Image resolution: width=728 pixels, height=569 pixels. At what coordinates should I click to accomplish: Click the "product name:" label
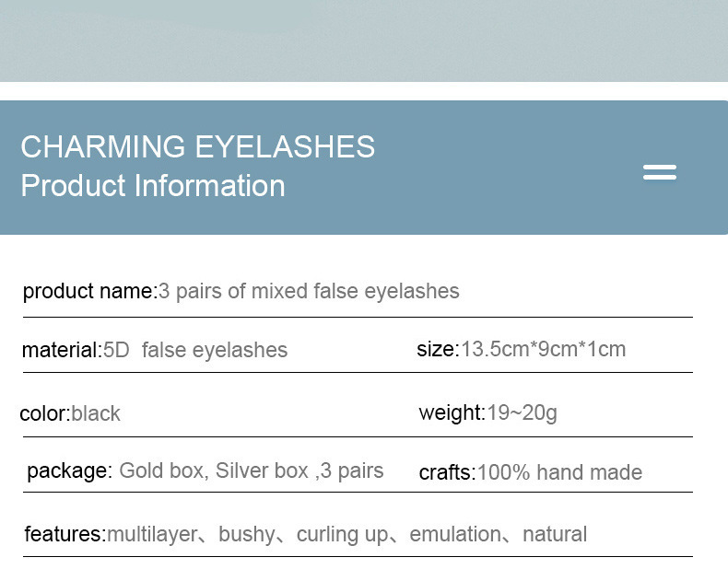tap(89, 292)
